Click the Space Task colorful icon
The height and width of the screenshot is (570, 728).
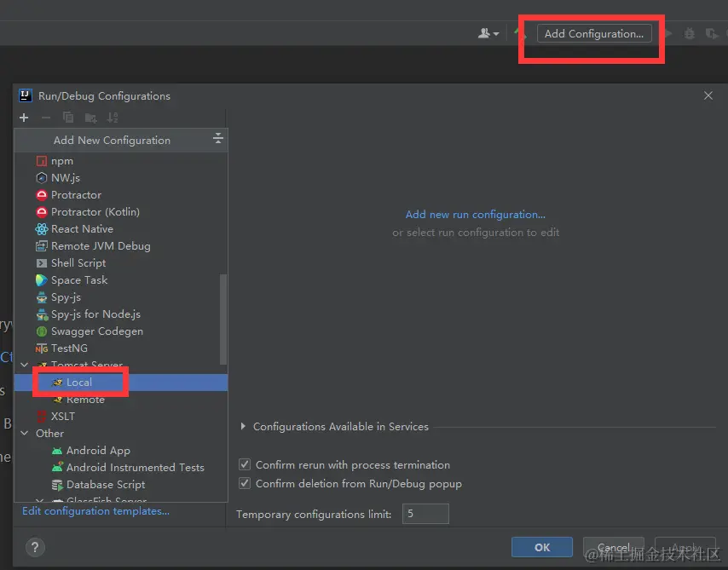(41, 280)
